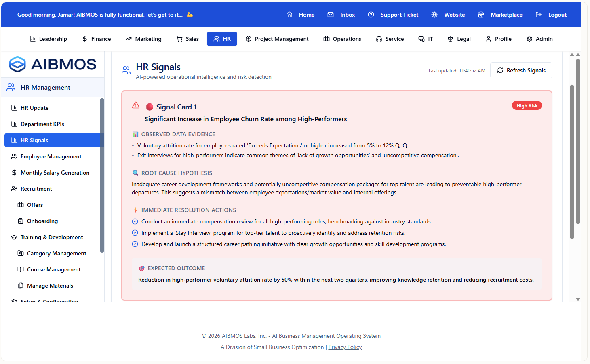Click the High Risk badge
The height and width of the screenshot is (364, 590).
(x=527, y=106)
